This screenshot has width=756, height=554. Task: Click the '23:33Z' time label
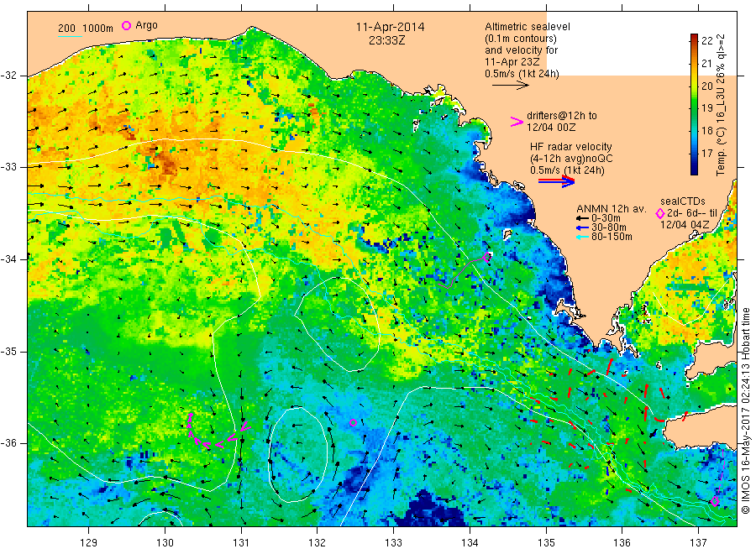click(387, 40)
